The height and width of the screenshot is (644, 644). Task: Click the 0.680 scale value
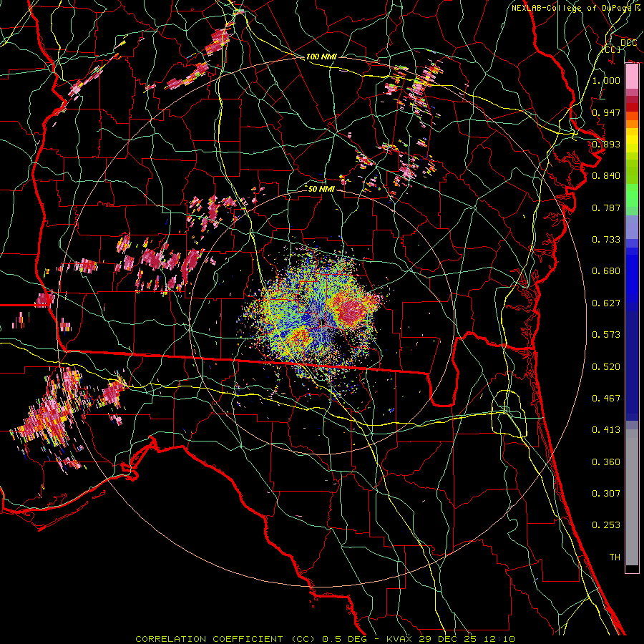[606, 271]
